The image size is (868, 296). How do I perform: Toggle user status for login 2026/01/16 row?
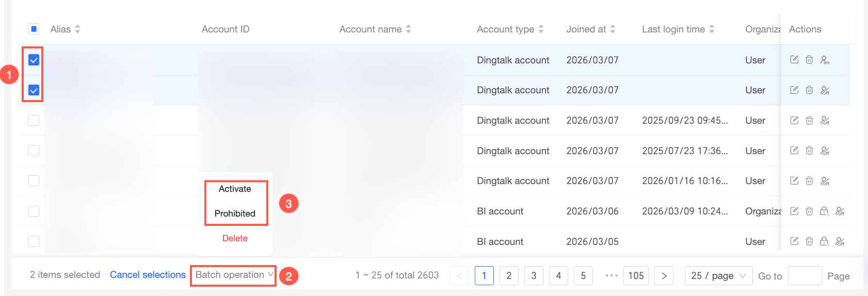[825, 181]
